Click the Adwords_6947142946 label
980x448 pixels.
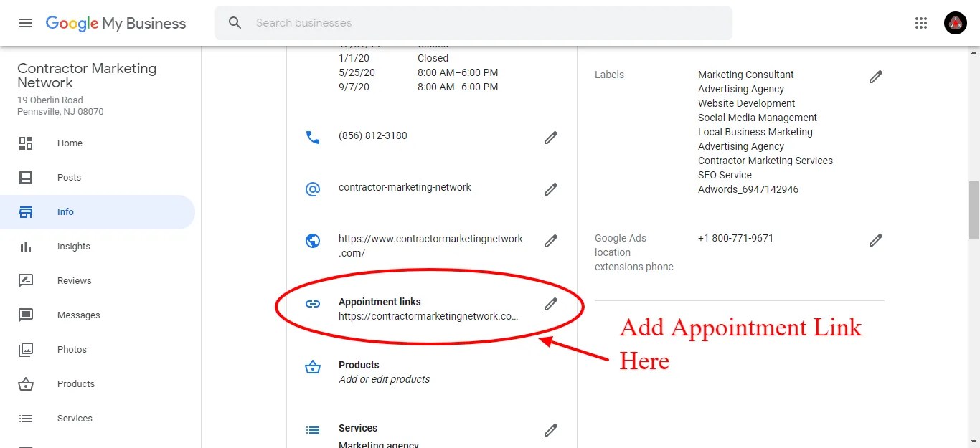coord(748,189)
